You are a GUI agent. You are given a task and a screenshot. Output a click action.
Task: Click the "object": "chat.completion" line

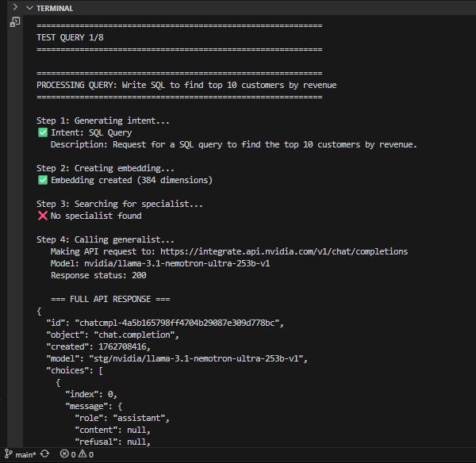[113, 335]
